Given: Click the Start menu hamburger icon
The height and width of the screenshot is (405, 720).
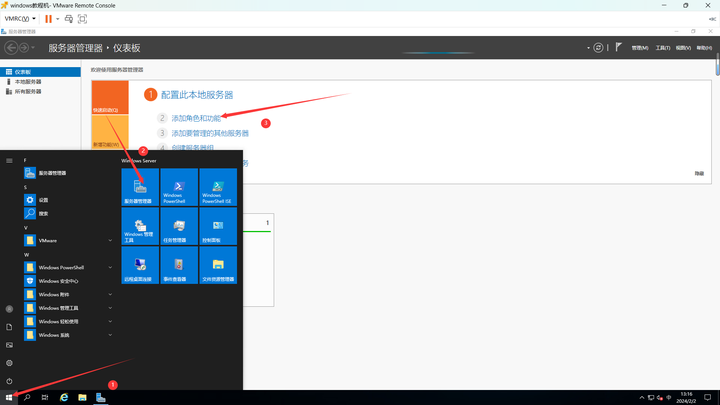Looking at the screenshot, I should 9,161.
